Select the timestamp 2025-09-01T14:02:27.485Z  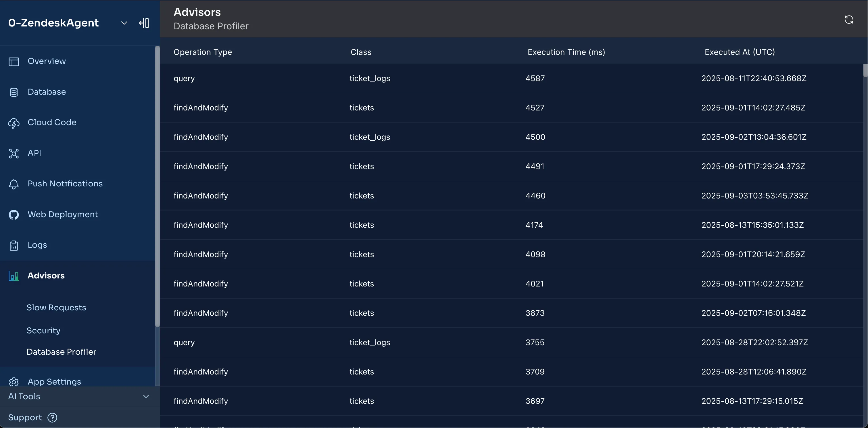[x=753, y=108]
